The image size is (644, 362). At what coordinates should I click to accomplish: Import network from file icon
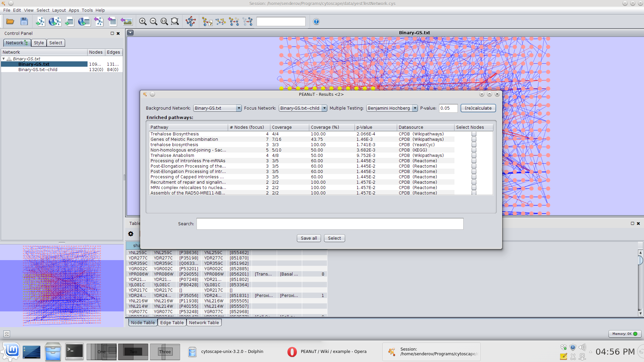click(x=40, y=21)
